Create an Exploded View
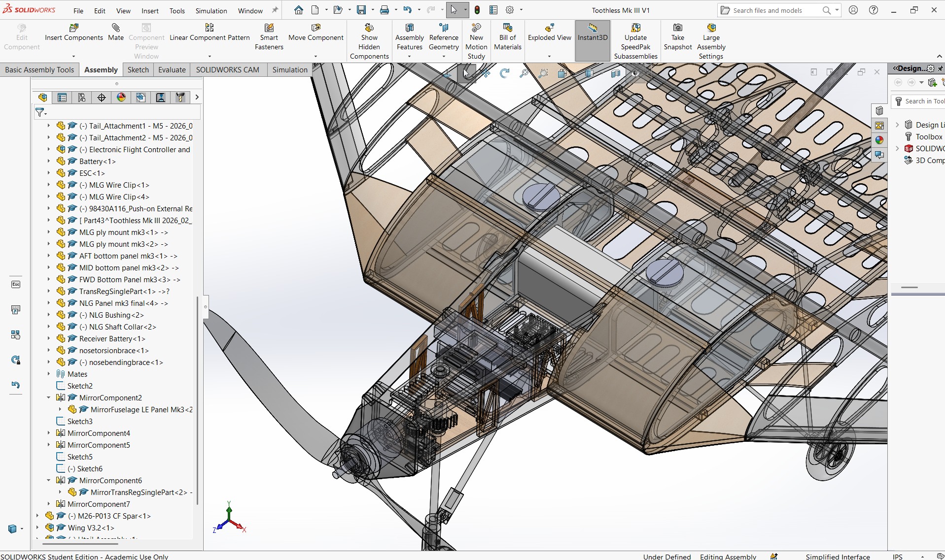This screenshot has width=945, height=560. [x=550, y=32]
